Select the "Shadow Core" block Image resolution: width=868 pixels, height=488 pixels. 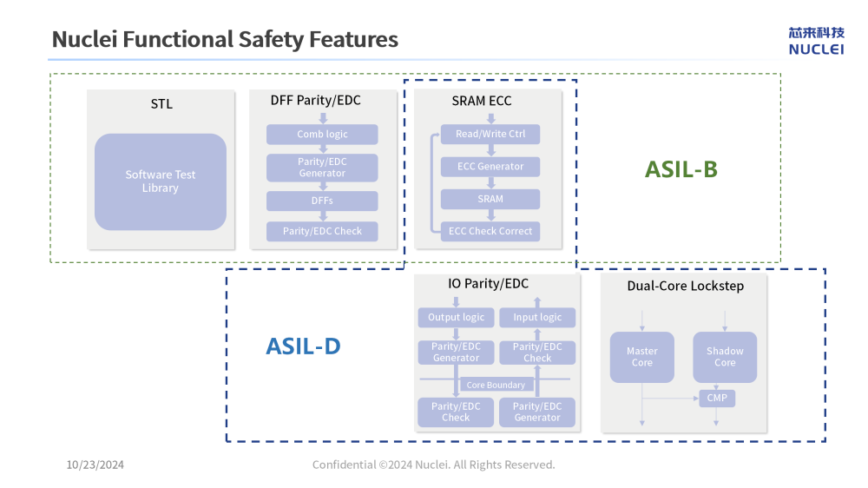click(x=725, y=357)
